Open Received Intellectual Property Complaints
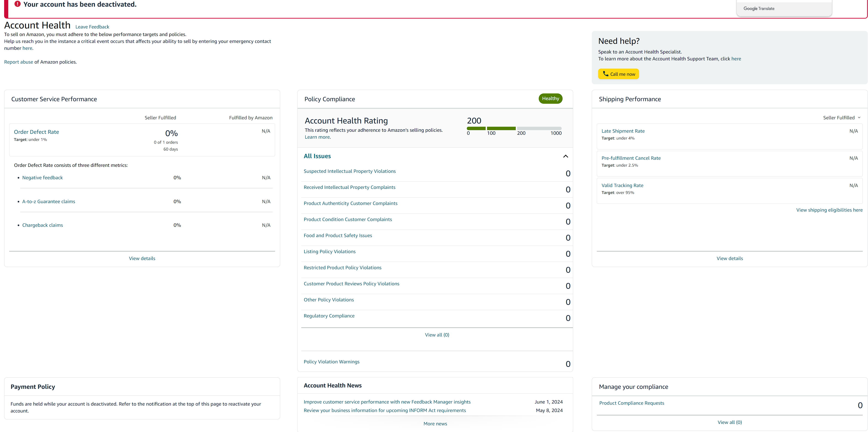This screenshot has height=432, width=868. click(349, 187)
